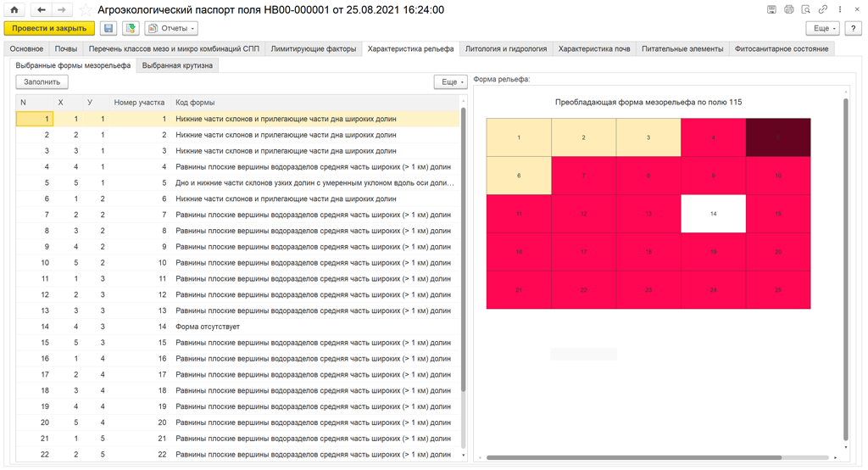Image resolution: width=868 pixels, height=470 pixels.
Task: Open the help question mark button
Action: pyautogui.click(x=853, y=28)
